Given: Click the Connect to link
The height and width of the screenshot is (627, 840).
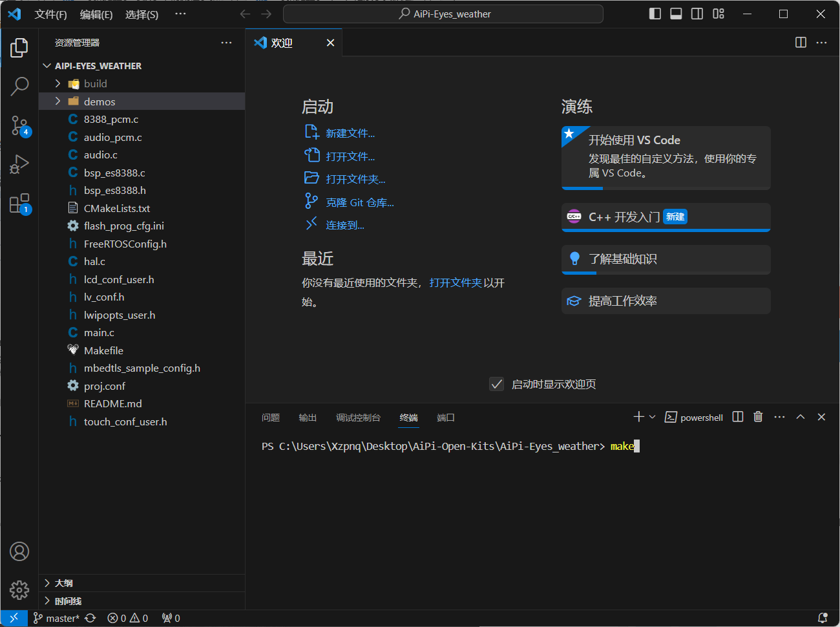Looking at the screenshot, I should tap(344, 225).
